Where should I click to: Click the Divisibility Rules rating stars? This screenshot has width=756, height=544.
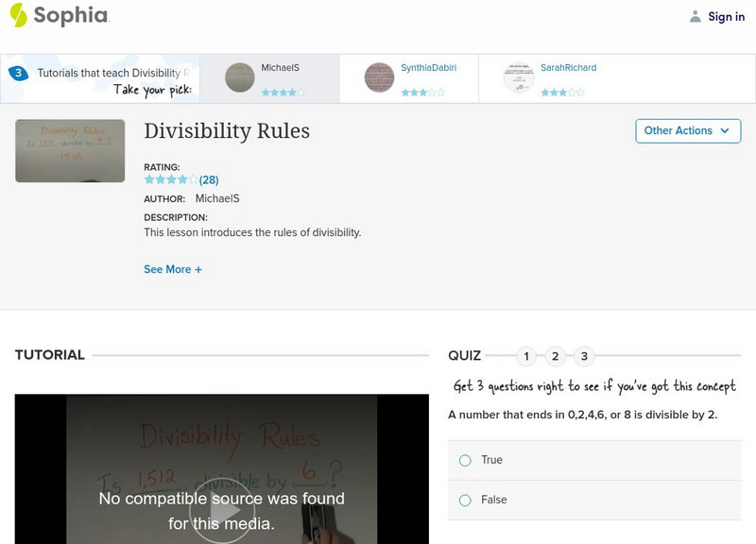pos(171,179)
